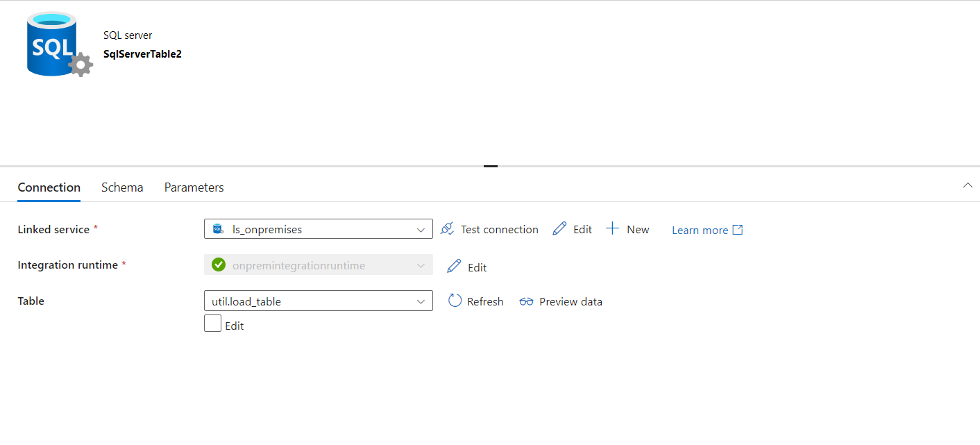980x445 pixels.
Task: Click the Test connection plug icon
Action: click(x=448, y=229)
